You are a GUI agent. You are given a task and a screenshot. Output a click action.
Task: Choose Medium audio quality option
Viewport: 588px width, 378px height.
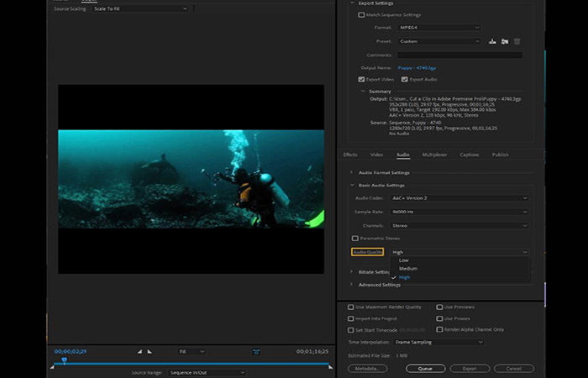(x=459, y=269)
